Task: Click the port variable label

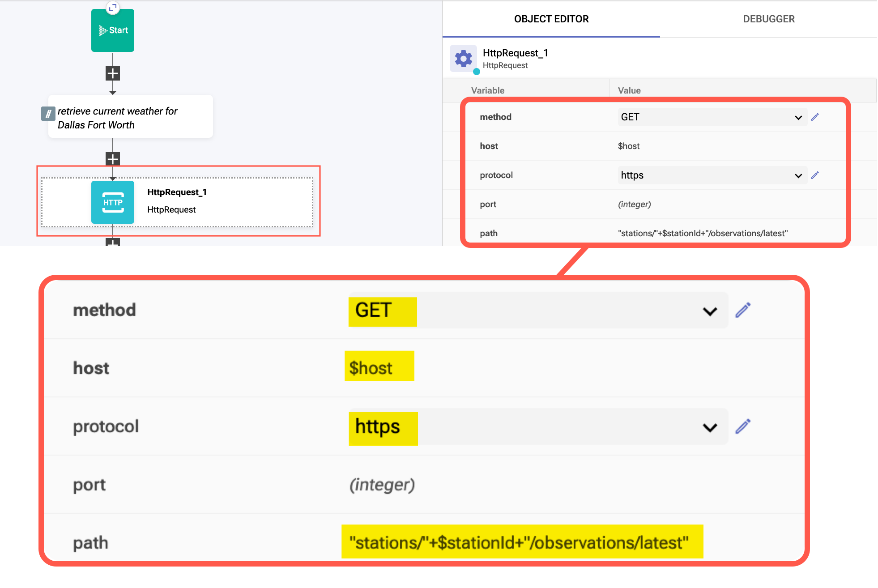Action: (488, 204)
